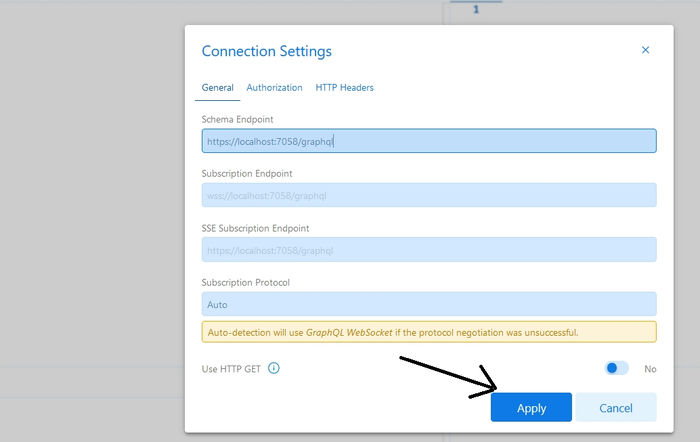Open the Authorization tab
The image size is (700, 442).
[x=274, y=88]
